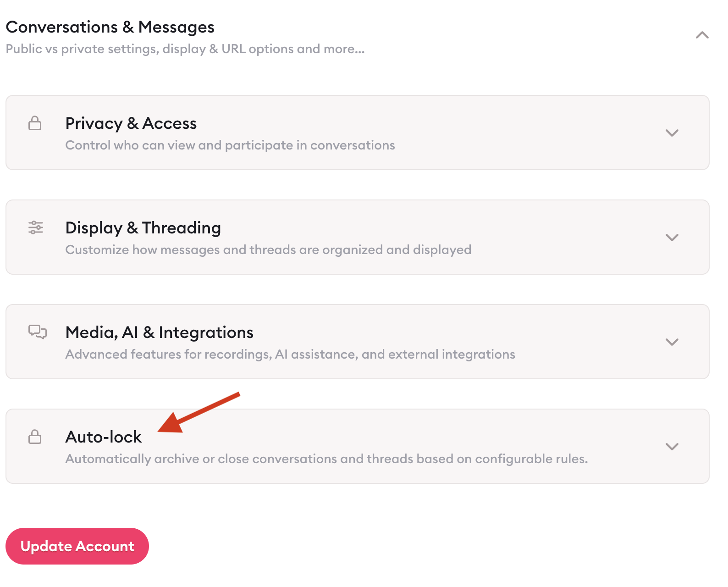728x587 pixels.
Task: Click the "Automatically archive or close conversations" description
Action: tap(326, 459)
